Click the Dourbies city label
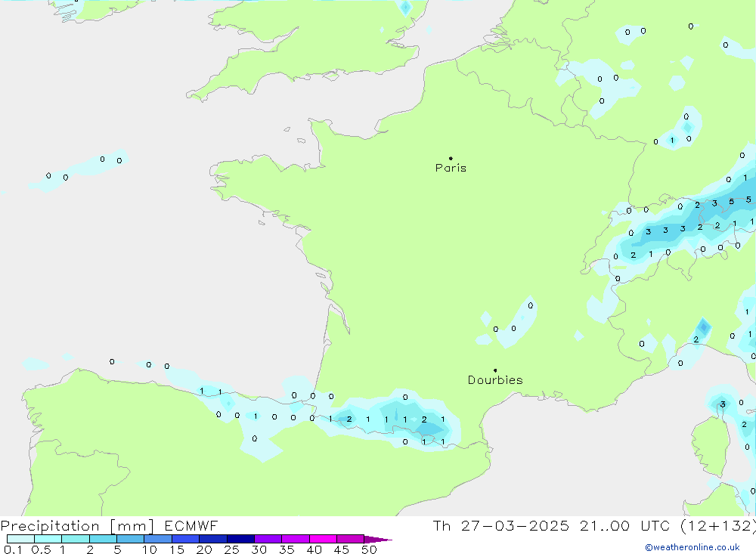Screen dimensions: 756x554 [495, 380]
